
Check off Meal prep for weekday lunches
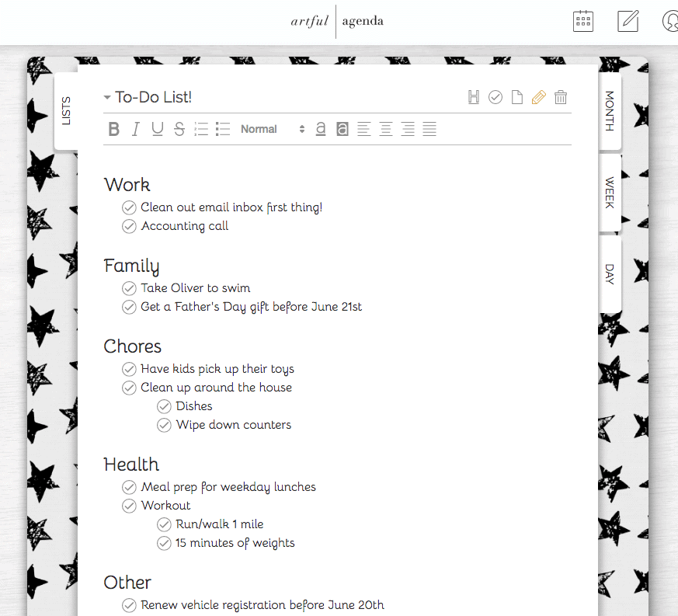pos(129,487)
